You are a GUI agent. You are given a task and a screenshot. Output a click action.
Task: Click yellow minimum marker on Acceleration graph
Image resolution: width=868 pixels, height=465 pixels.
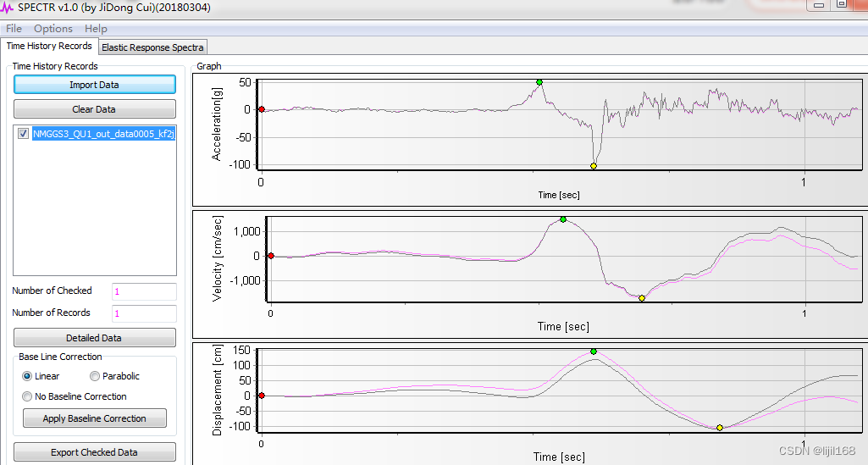(x=594, y=166)
